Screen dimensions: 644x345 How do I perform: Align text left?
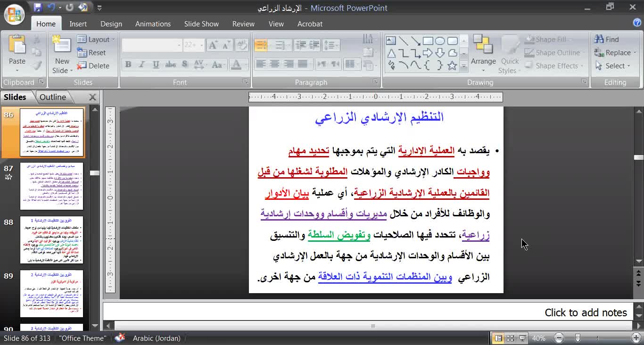click(x=261, y=64)
